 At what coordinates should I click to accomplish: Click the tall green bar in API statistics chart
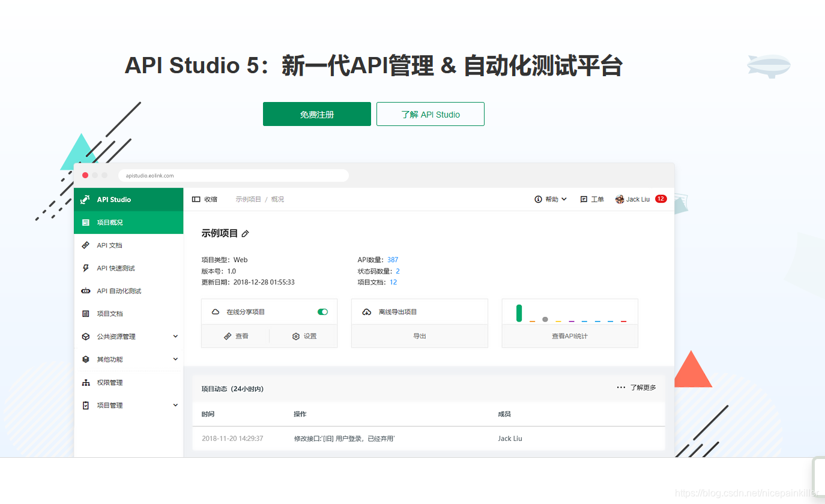pyautogui.click(x=519, y=313)
